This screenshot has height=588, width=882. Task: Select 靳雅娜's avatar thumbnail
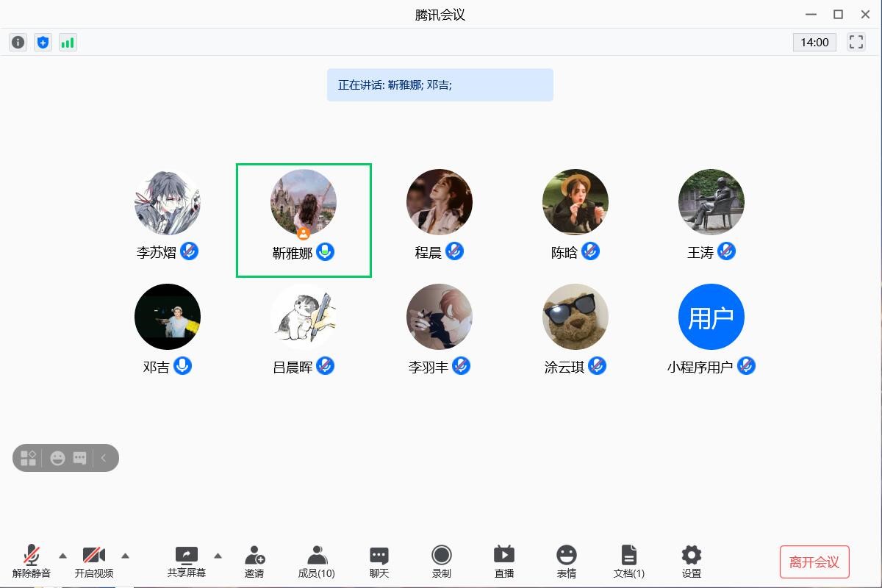click(303, 202)
